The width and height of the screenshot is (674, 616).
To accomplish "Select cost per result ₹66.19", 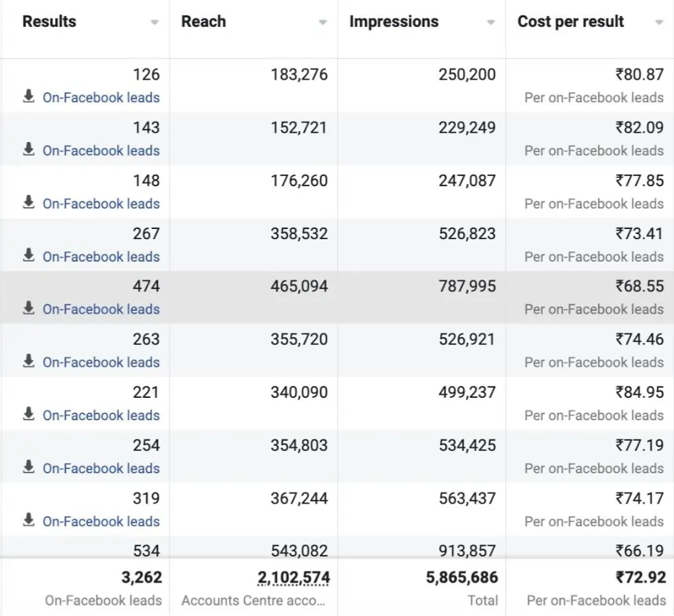I will click(x=640, y=551).
